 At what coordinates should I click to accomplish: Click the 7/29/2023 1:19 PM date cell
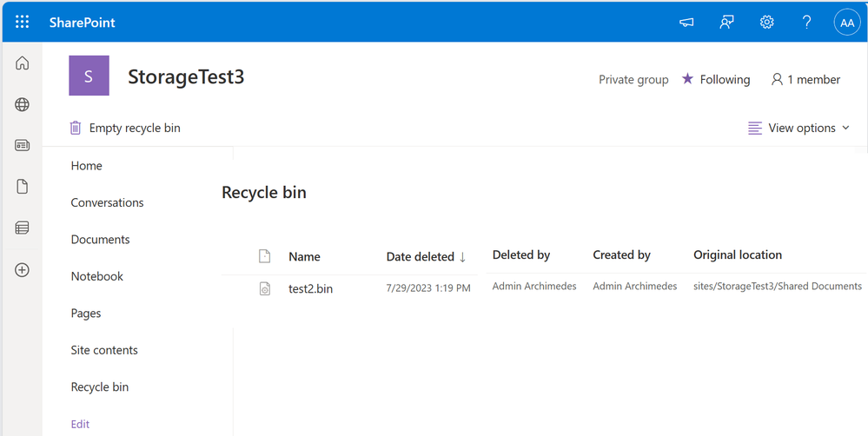[x=428, y=289]
